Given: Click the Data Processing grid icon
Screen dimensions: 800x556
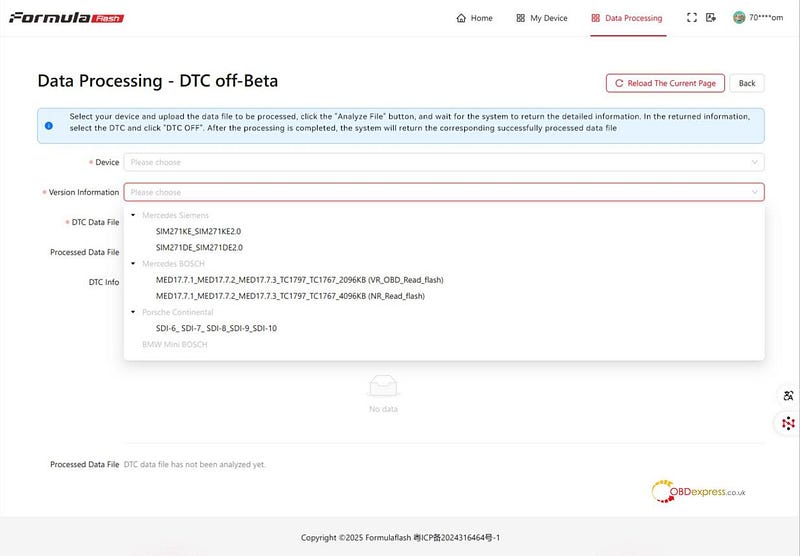Looking at the screenshot, I should [x=595, y=18].
